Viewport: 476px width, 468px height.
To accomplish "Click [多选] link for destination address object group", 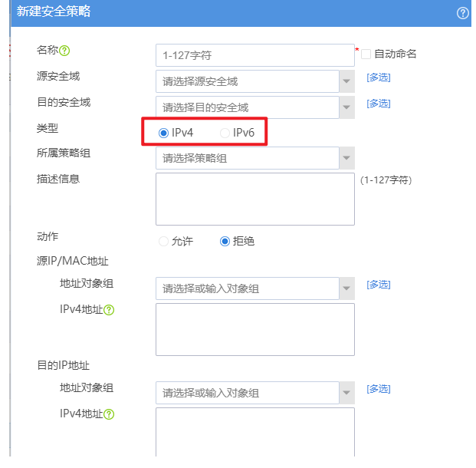I will (378, 389).
